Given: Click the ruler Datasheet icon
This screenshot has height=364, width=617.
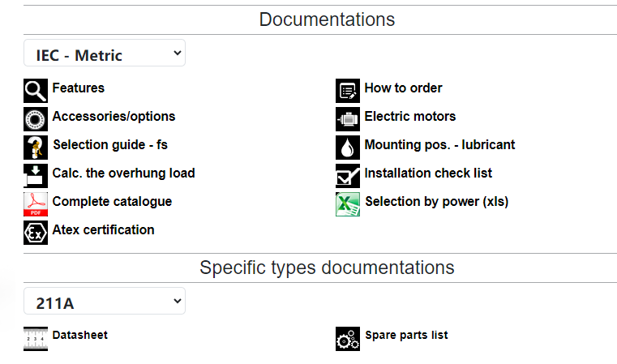Looking at the screenshot, I should [36, 338].
